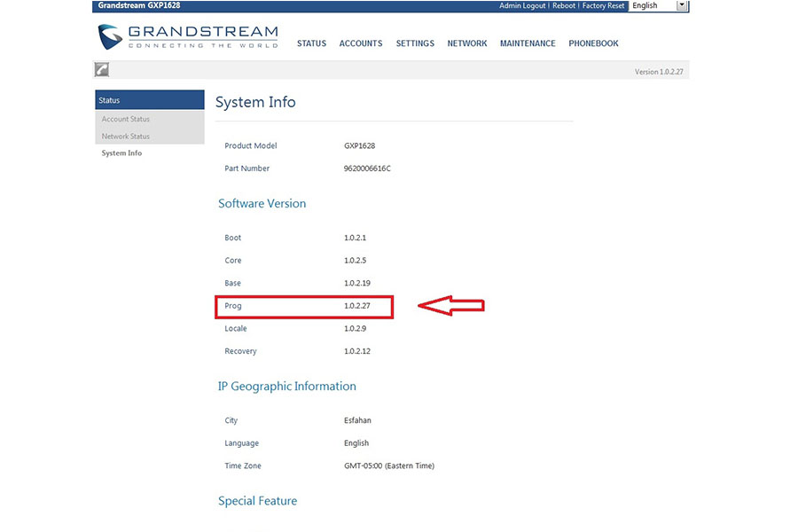Click the Product Model value GXP1628
Image resolution: width=798 pixels, height=532 pixels.
click(359, 145)
